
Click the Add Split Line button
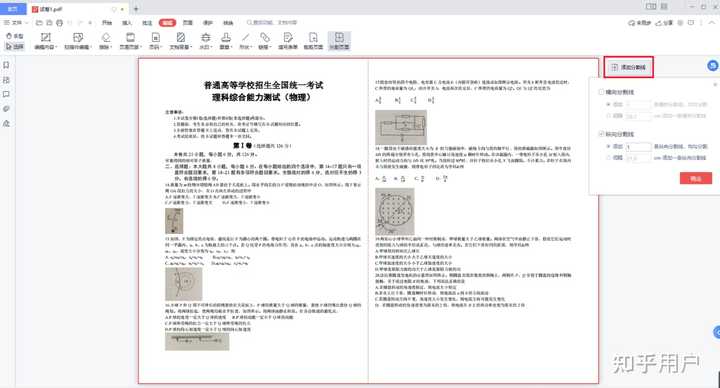point(628,67)
